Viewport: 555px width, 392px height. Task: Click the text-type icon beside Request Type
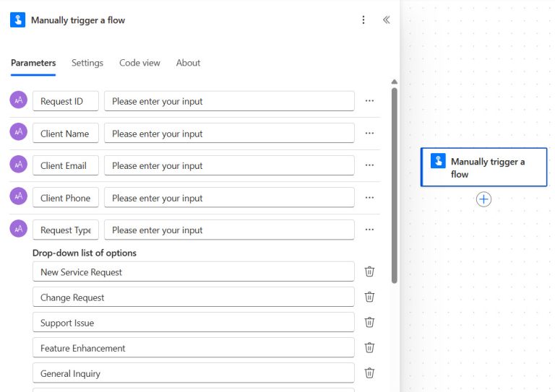point(18,229)
